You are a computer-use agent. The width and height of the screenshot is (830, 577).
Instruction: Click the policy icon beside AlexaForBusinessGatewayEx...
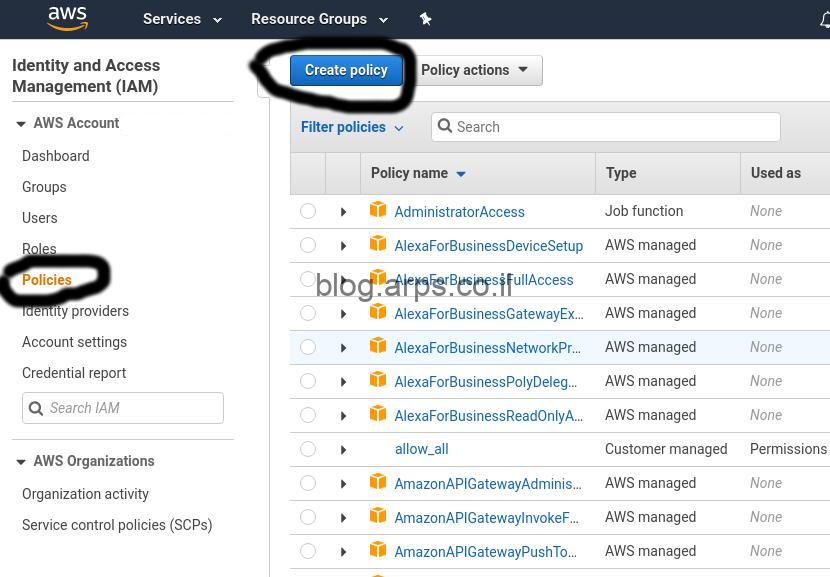click(377, 312)
